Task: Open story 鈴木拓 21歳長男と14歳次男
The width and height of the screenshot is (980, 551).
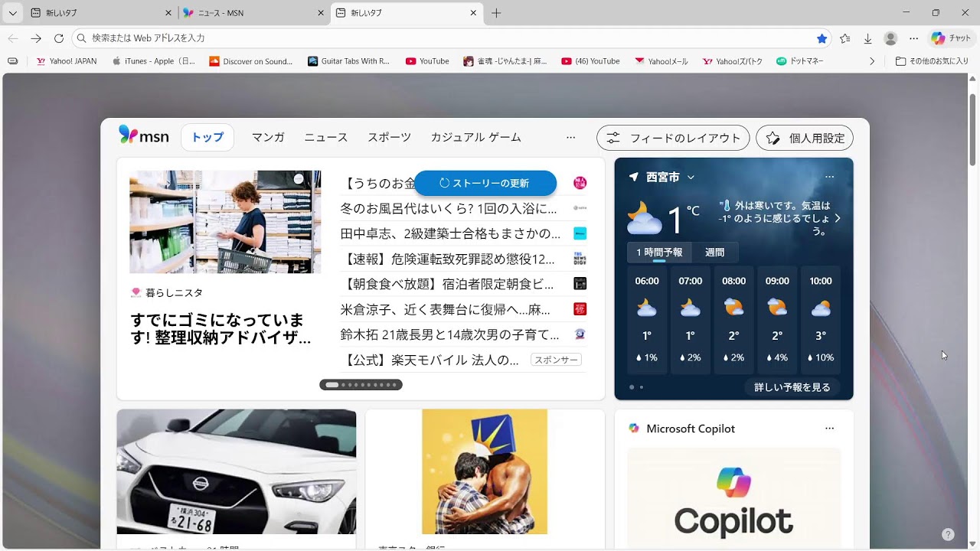Action: pyautogui.click(x=450, y=334)
